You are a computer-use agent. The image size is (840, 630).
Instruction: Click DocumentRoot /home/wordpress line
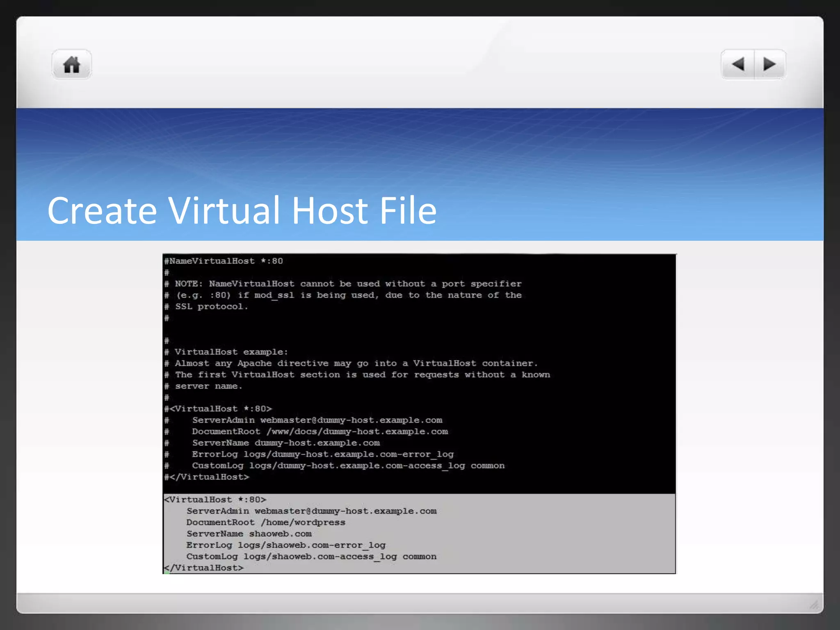(266, 523)
